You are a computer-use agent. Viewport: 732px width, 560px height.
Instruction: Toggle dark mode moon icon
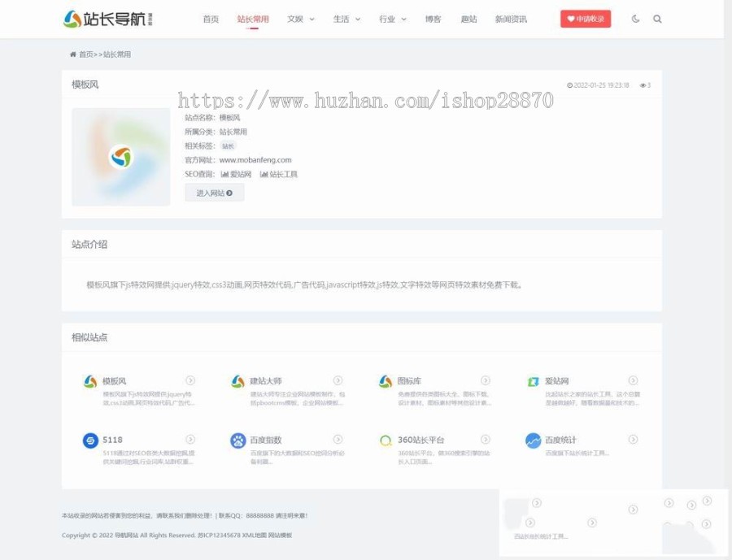(635, 20)
